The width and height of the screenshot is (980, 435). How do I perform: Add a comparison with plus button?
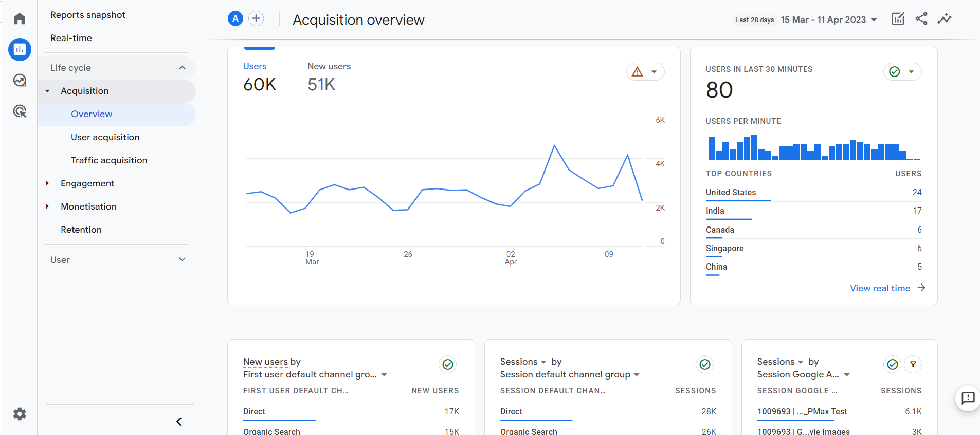[256, 19]
